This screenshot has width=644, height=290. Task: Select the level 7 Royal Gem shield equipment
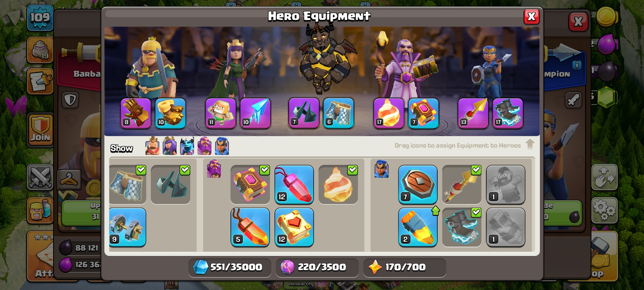tap(418, 184)
